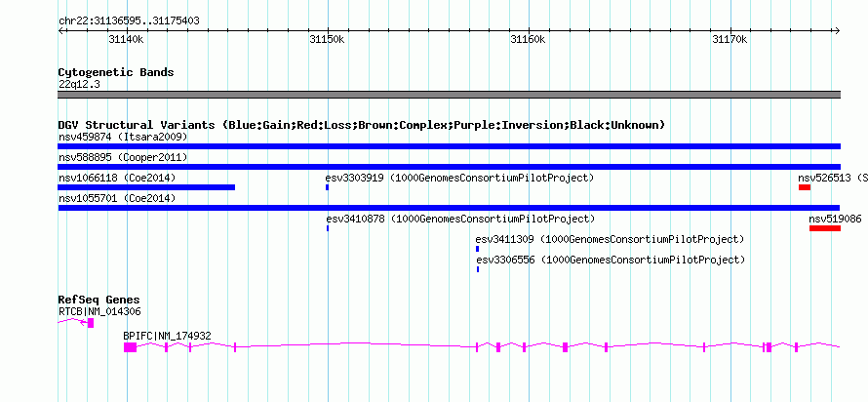Select the blue nsv1055701 gain bar

click(x=450, y=208)
